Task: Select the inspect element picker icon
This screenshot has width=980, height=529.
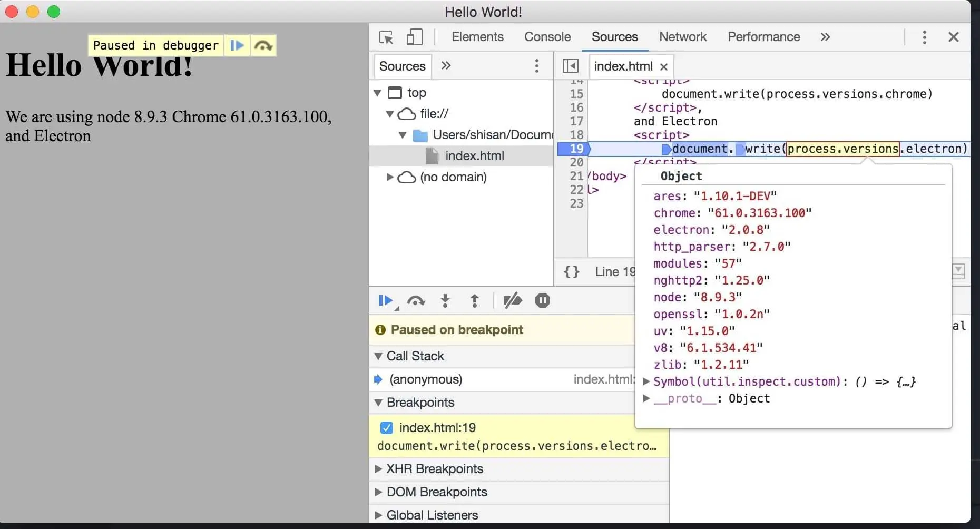Action: click(386, 37)
